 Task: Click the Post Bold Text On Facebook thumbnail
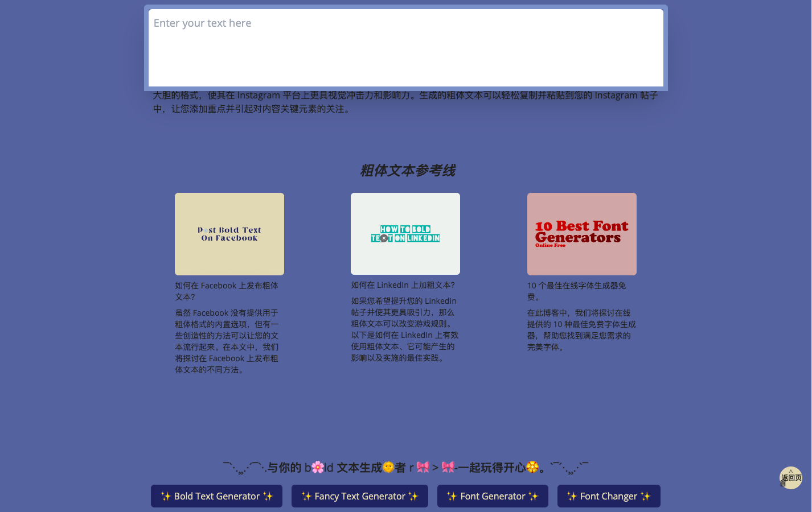229,234
